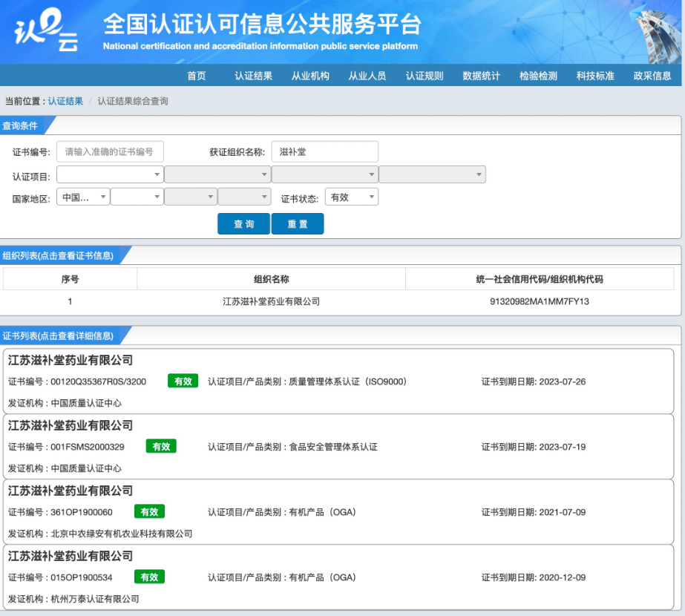The height and width of the screenshot is (616, 685).
Task: Open the 从业人员 navigation menu
Action: [367, 76]
